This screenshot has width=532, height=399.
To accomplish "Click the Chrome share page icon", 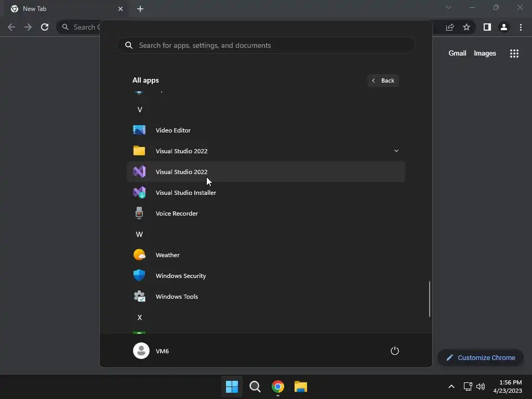I will [450, 27].
